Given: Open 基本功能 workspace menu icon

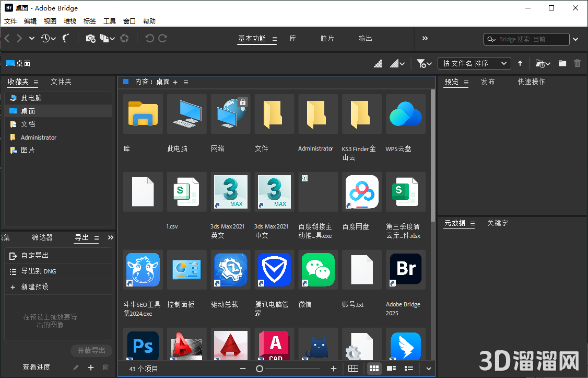Looking at the screenshot, I should [275, 39].
